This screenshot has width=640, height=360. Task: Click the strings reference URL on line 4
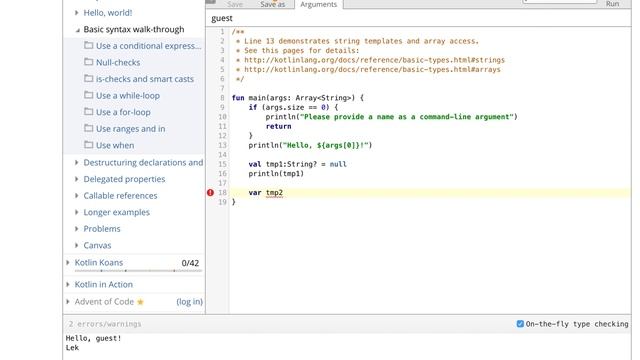(374, 60)
